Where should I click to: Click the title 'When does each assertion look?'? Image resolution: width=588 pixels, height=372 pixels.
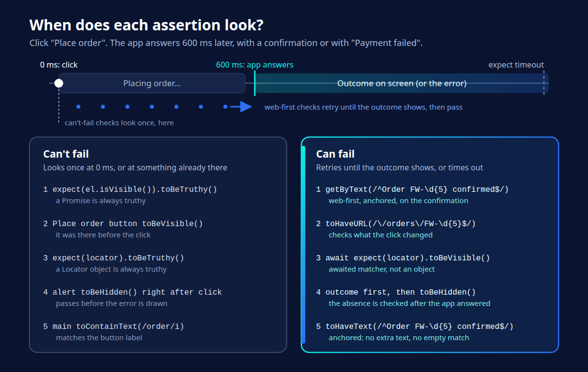point(147,25)
